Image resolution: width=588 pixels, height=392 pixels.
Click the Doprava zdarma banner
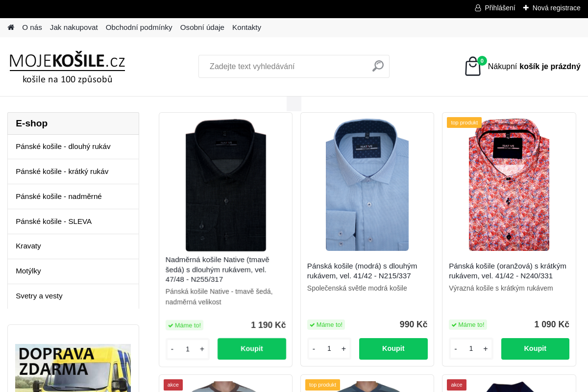[x=73, y=367]
